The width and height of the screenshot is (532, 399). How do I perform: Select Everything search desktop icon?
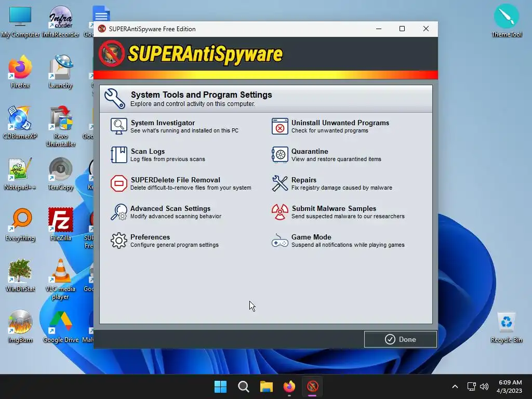(20, 224)
